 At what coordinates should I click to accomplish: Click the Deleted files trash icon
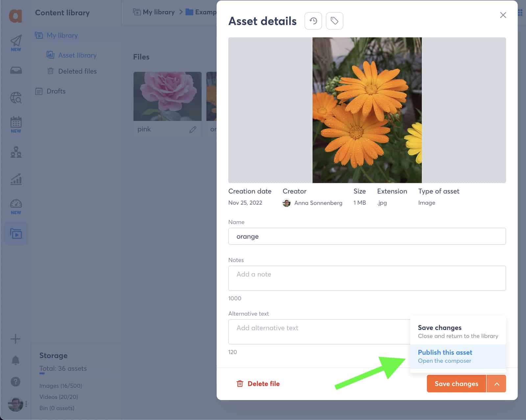pos(50,71)
